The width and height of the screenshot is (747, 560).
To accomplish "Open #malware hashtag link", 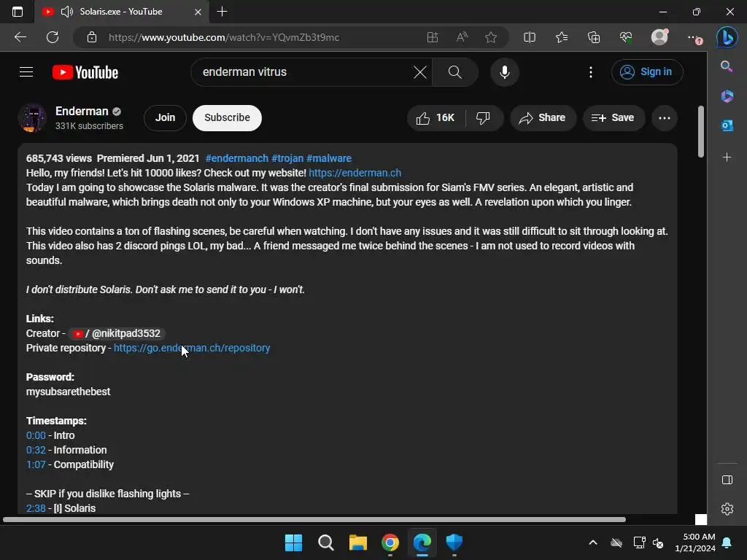I will pos(329,158).
